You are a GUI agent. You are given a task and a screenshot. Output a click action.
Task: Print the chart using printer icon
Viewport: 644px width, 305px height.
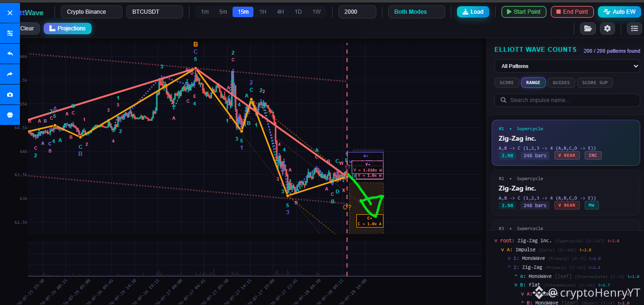pos(10,115)
